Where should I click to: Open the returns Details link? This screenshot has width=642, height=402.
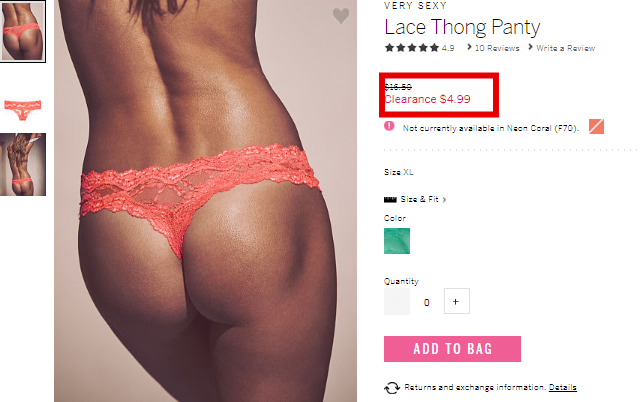(563, 387)
